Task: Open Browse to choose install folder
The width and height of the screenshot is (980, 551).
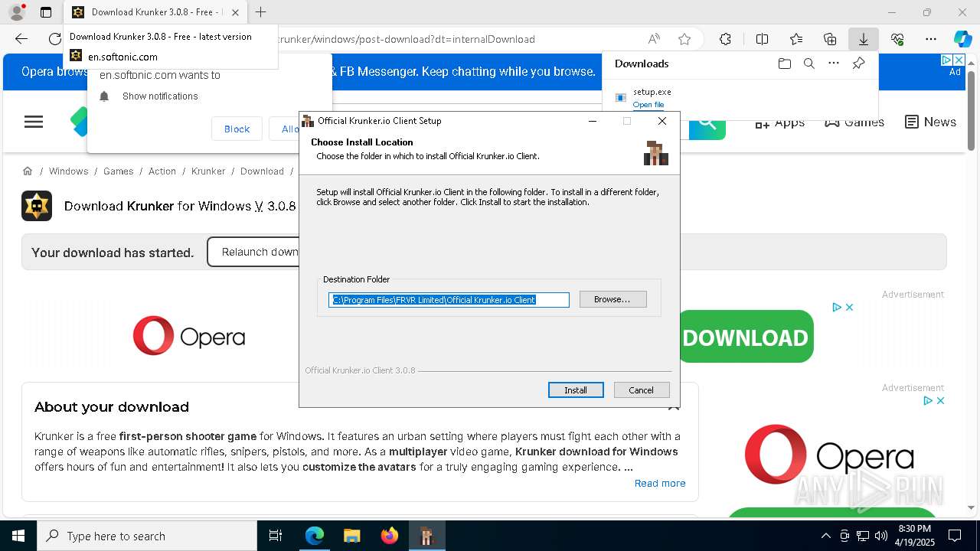Action: tap(612, 299)
